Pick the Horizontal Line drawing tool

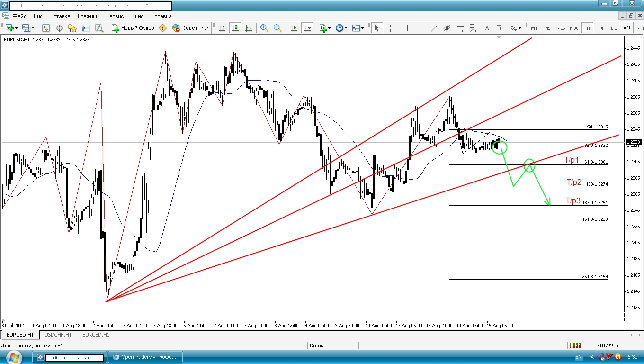coord(420,28)
